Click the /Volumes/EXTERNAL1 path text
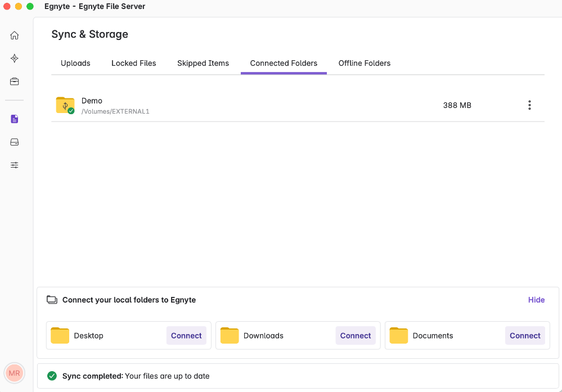Viewport: 562px width, 392px height. coord(115,111)
